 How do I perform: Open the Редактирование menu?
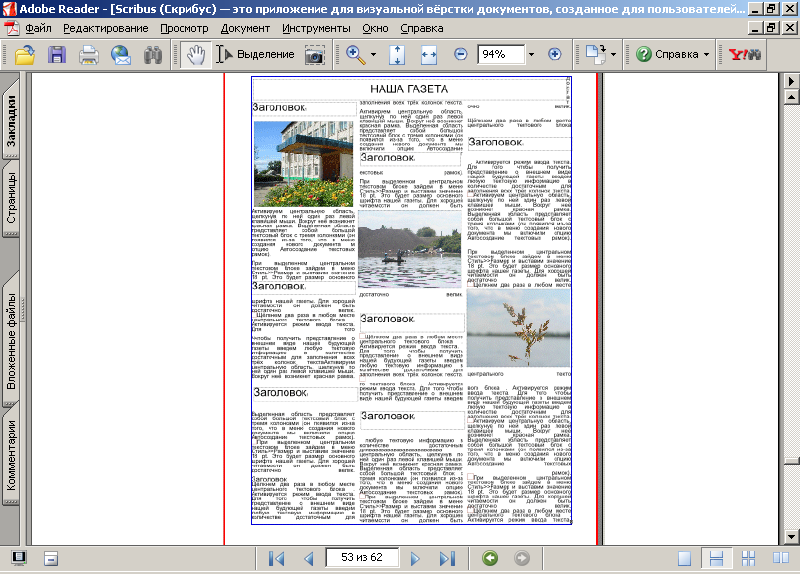pyautogui.click(x=106, y=29)
